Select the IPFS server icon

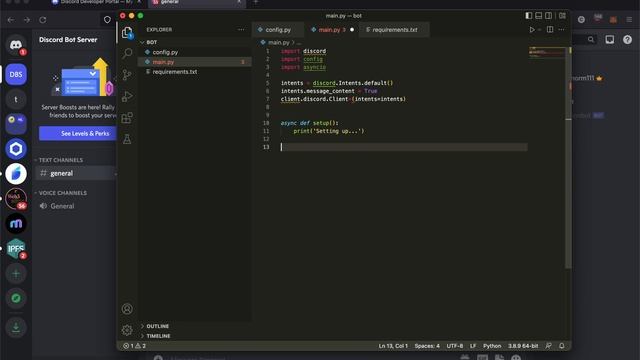16,249
